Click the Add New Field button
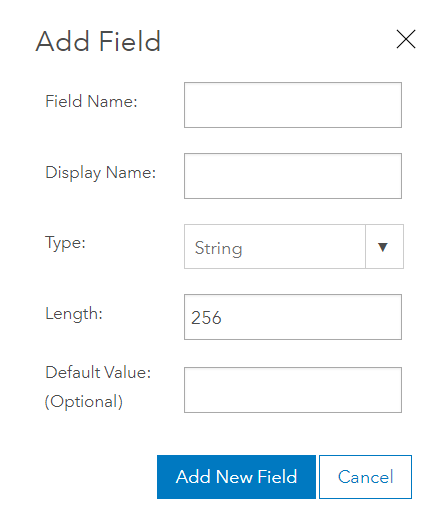446x526 pixels. click(x=236, y=477)
